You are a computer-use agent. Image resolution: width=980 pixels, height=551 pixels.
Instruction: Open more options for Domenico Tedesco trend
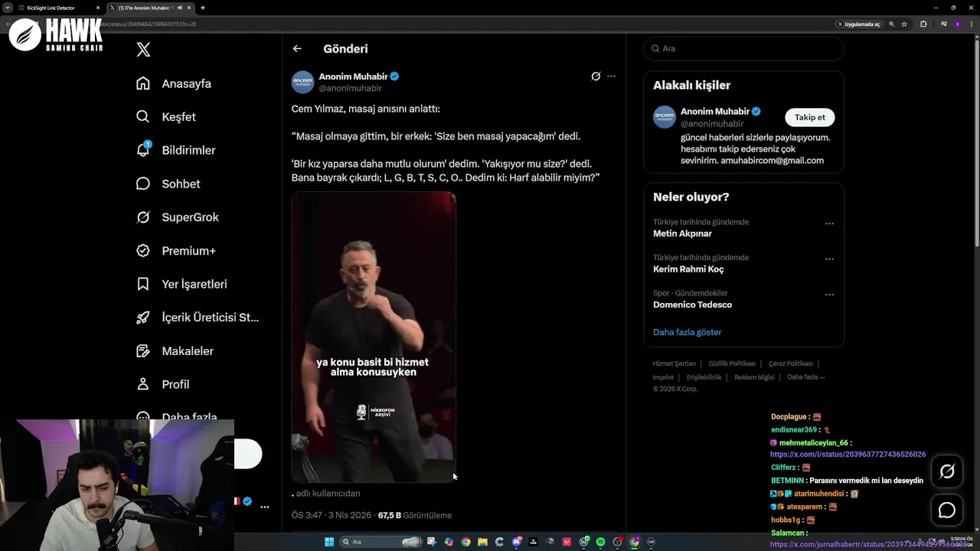(829, 295)
